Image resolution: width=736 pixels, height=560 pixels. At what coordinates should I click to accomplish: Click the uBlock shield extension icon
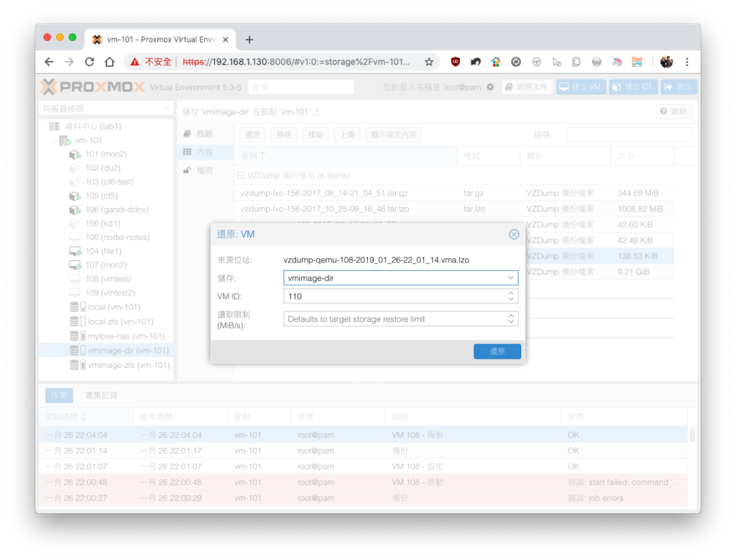(455, 62)
